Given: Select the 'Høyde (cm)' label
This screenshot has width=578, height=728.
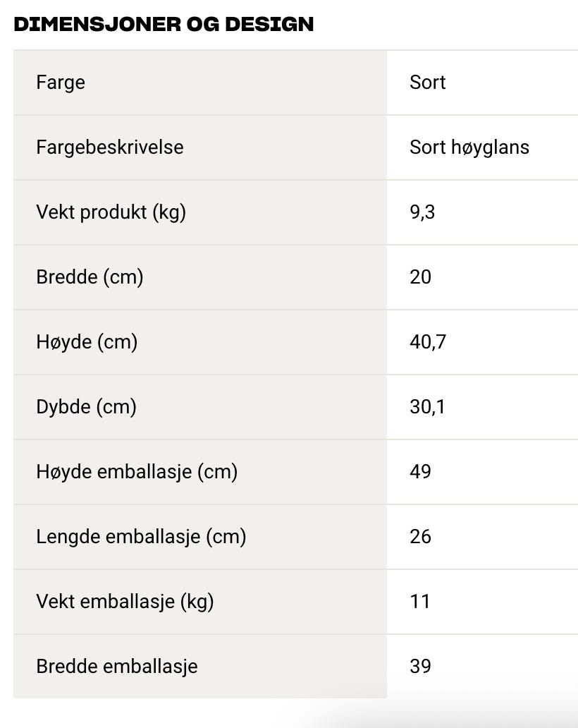Looking at the screenshot, I should 87,342.
